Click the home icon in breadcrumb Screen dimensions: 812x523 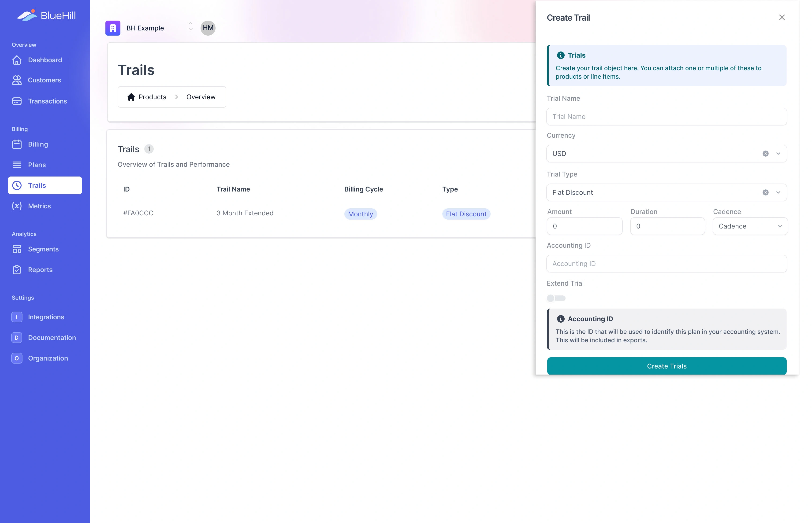pos(131,97)
